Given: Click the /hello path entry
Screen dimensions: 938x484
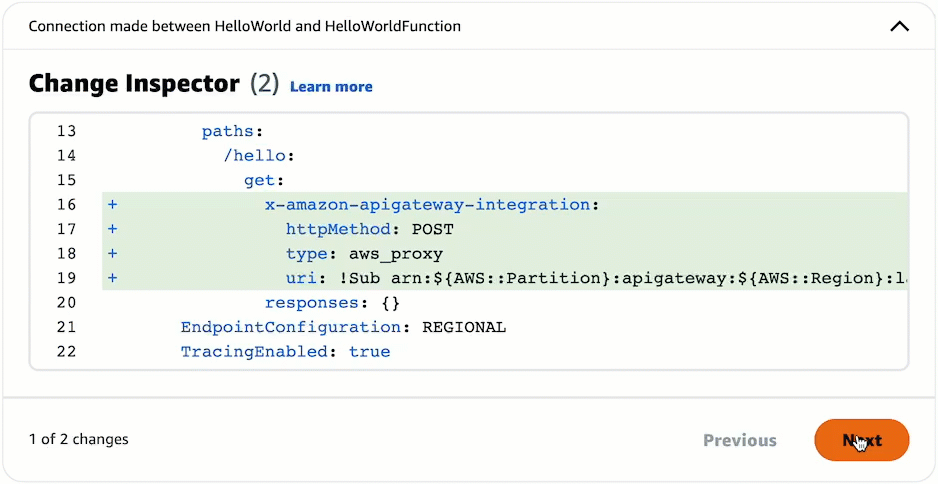Looking at the screenshot, I should click(258, 156).
